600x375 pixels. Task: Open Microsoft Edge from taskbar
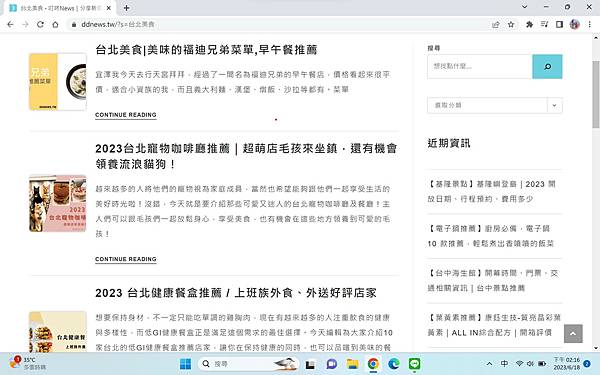coord(394,364)
